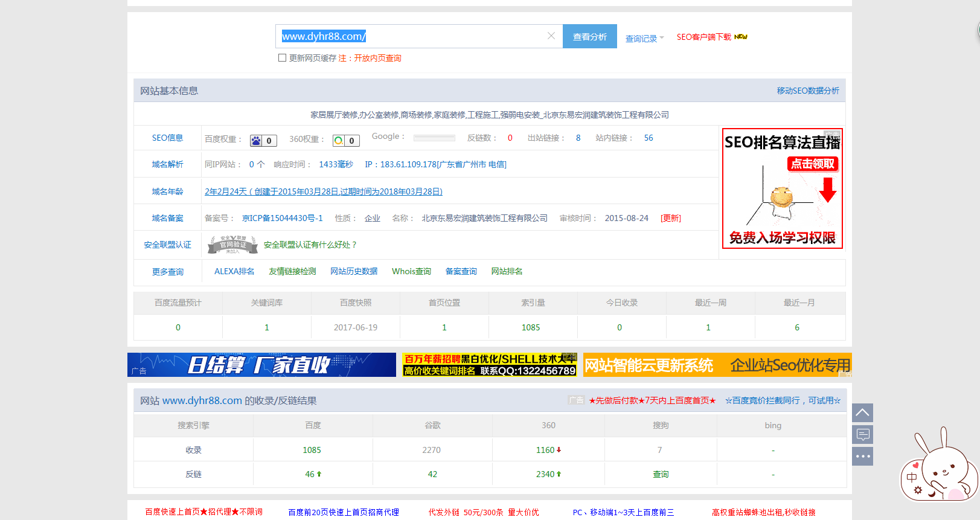Click the scroll-to-top arrow button
Viewport: 980px width, 520px height.
coord(862,412)
